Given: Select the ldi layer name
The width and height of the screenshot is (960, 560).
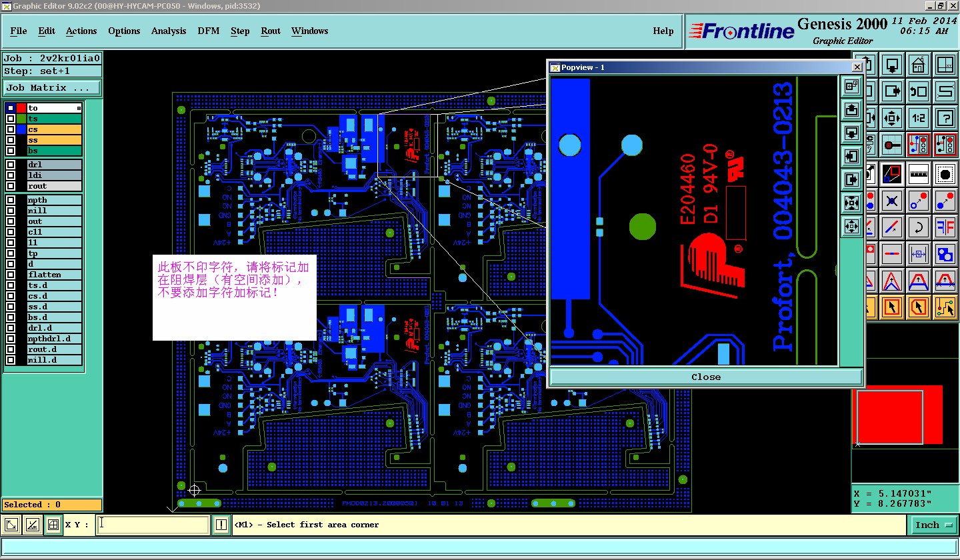Looking at the screenshot, I should [54, 175].
